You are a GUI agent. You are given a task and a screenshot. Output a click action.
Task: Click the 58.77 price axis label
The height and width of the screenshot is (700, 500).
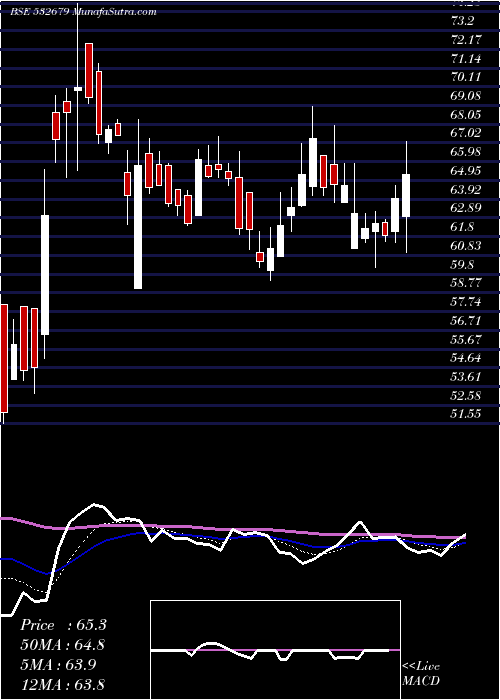tap(466, 283)
